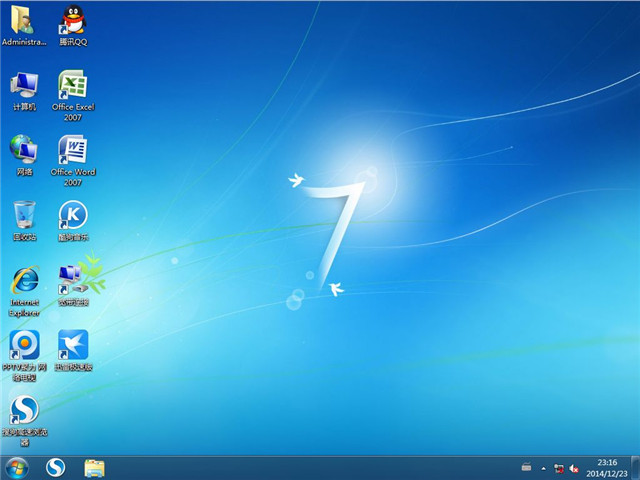Select the Recycle Bin (回收站) icon
Image resolution: width=640 pixels, height=480 pixels.
[x=24, y=220]
